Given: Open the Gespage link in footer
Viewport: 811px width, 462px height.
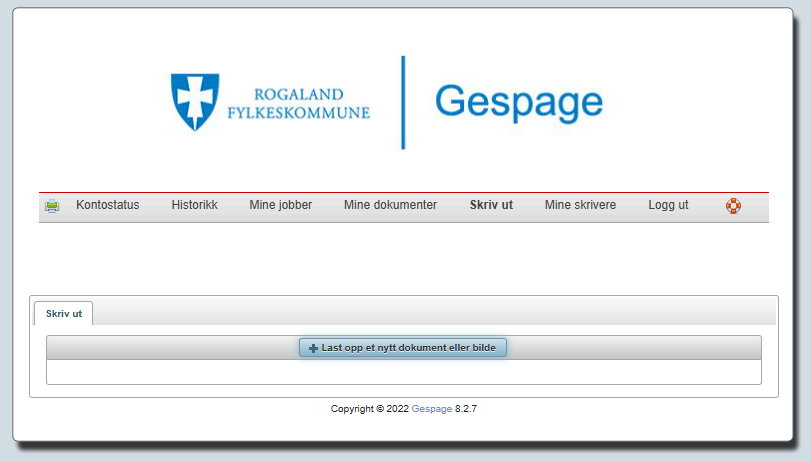Looking at the screenshot, I should [432, 409].
